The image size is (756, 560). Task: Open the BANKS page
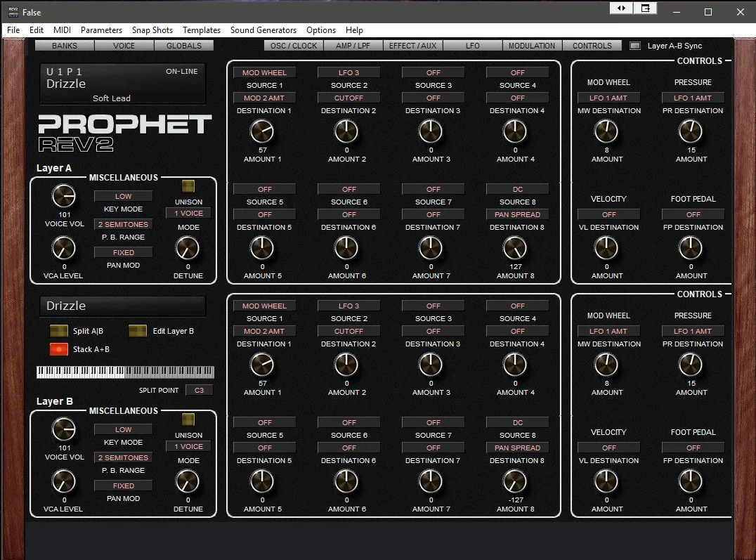tap(65, 46)
